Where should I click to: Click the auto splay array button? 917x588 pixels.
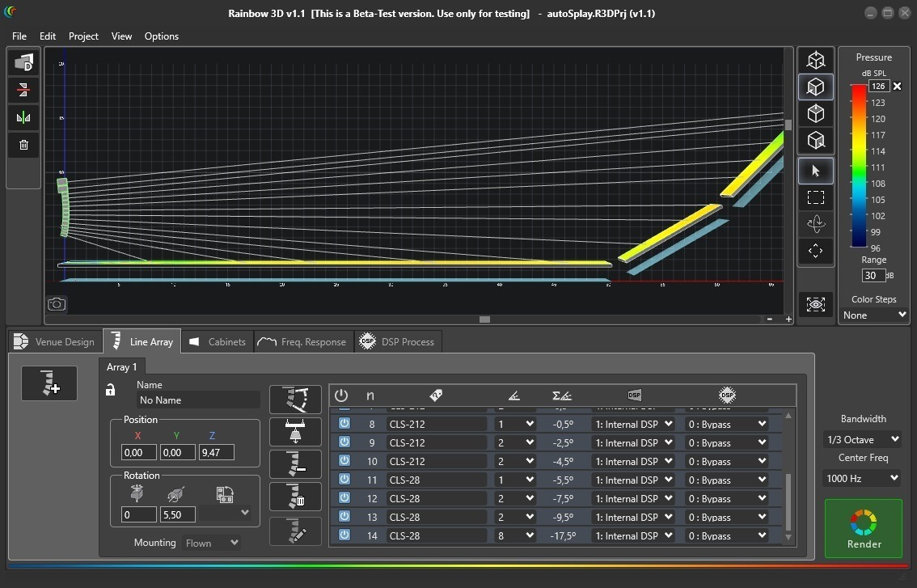(x=295, y=400)
